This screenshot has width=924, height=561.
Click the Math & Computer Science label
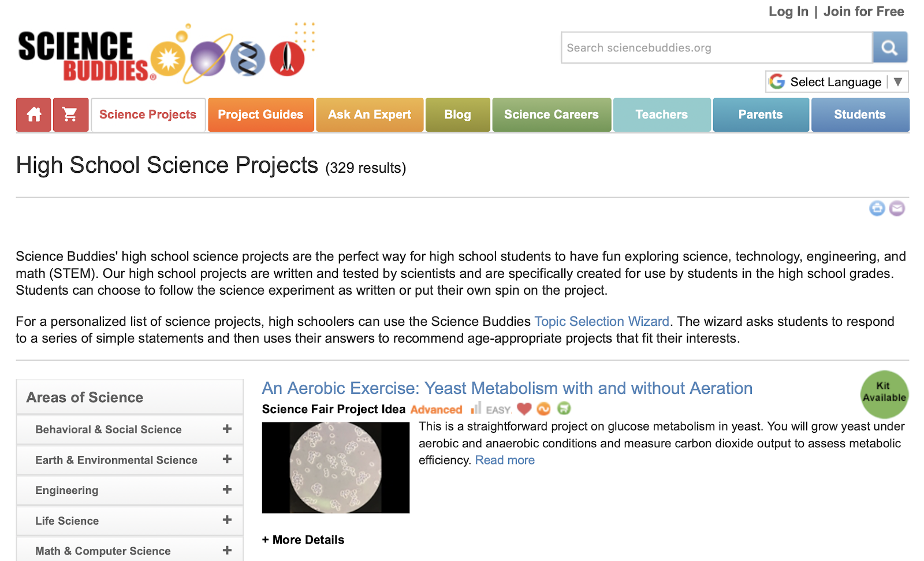pyautogui.click(x=103, y=551)
